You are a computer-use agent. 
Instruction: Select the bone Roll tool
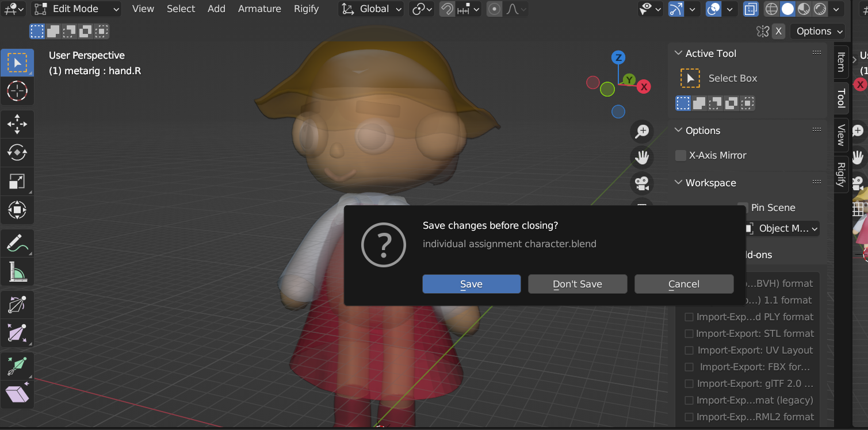click(17, 304)
